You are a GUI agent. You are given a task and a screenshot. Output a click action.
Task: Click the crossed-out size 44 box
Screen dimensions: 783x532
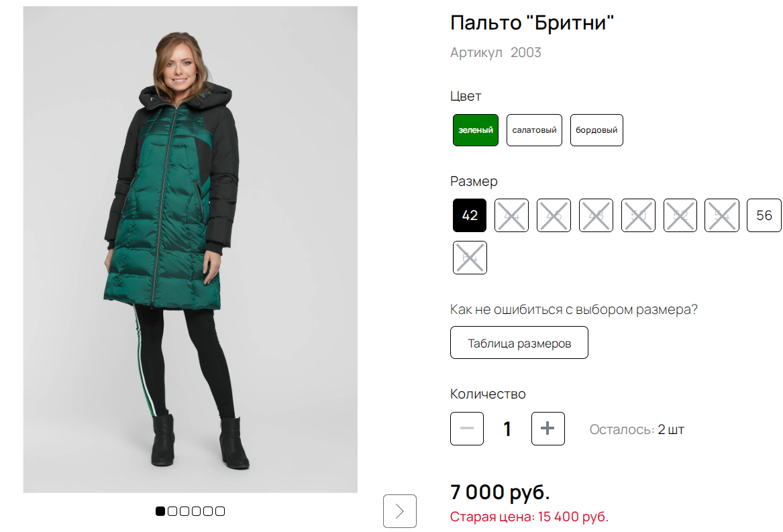(x=512, y=215)
